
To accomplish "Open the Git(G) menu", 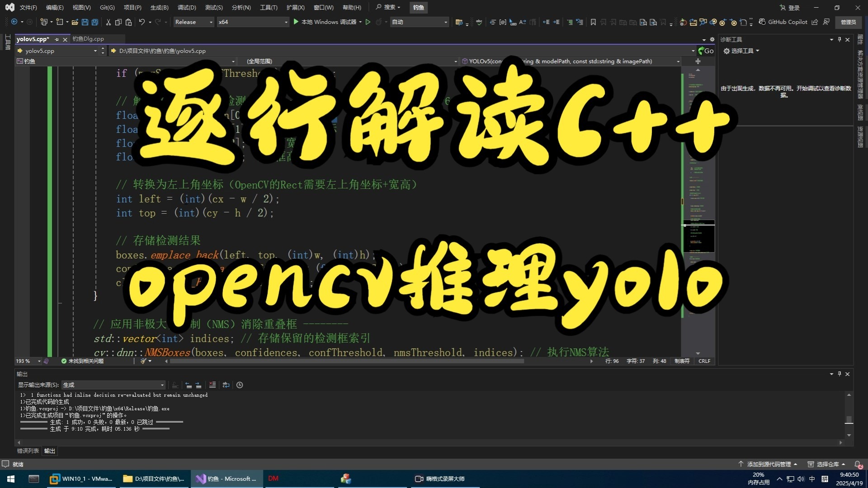I will (x=107, y=7).
